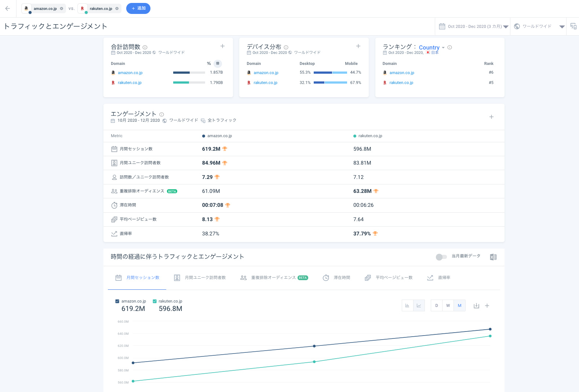Set chart granularity to weekly (W)
579x392 pixels.
click(x=448, y=305)
